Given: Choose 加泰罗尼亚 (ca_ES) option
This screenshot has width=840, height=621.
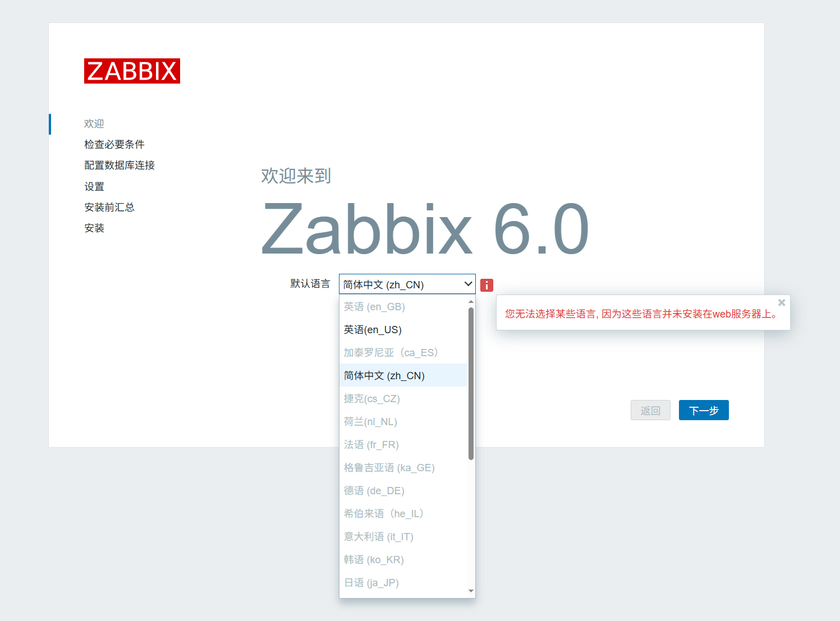Looking at the screenshot, I should pos(403,353).
